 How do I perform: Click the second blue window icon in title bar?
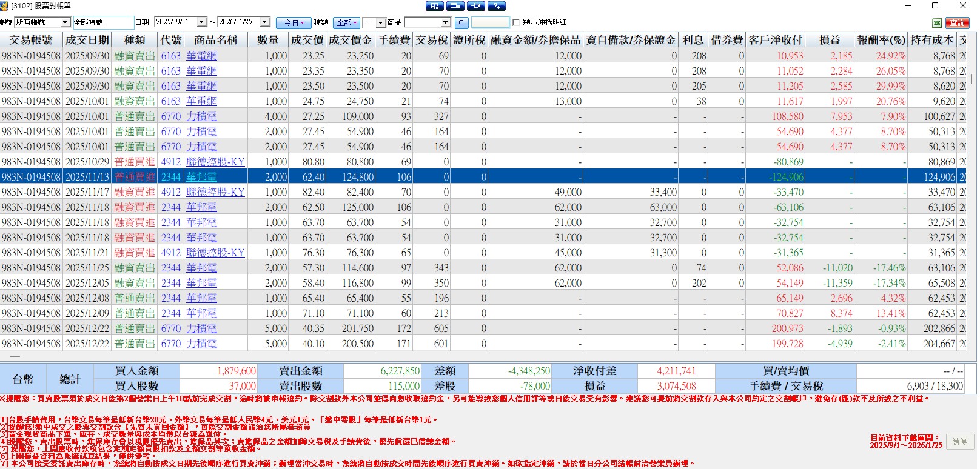tap(455, 6)
